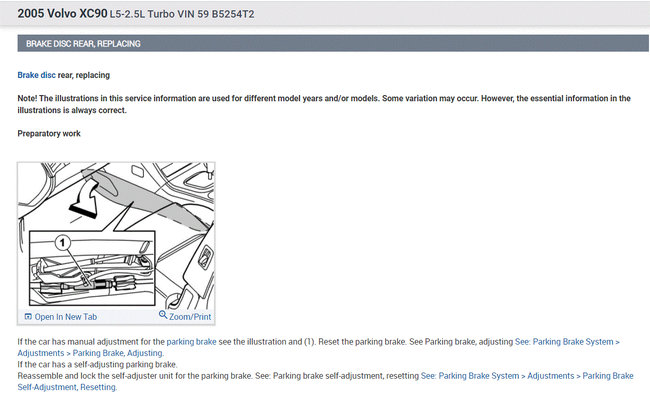Viewport: 650px width, 403px height.
Task: Click the Preparatory work heading
Action: point(49,134)
